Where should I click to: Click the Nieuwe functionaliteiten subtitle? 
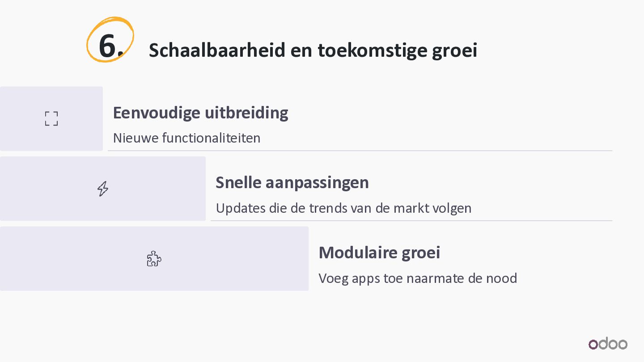pyautogui.click(x=186, y=138)
